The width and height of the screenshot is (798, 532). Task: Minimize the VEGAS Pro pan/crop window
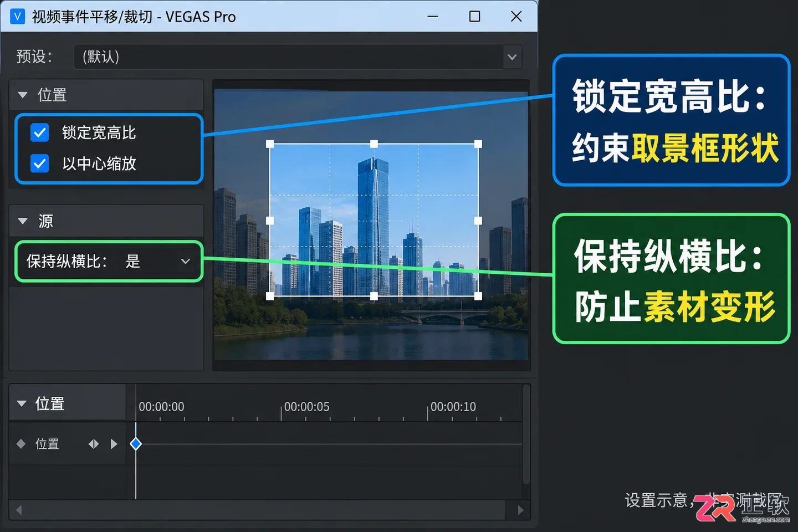click(433, 17)
